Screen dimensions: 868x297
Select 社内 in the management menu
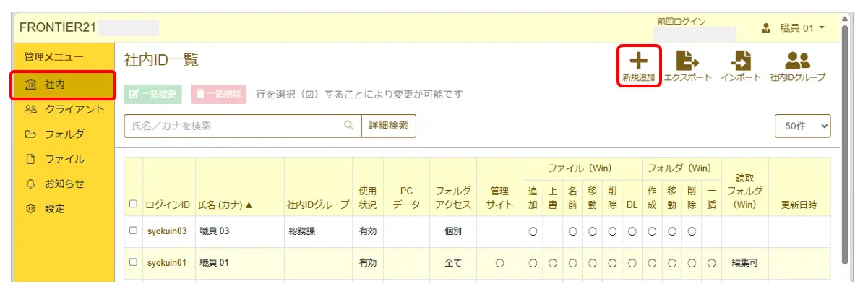(64, 85)
